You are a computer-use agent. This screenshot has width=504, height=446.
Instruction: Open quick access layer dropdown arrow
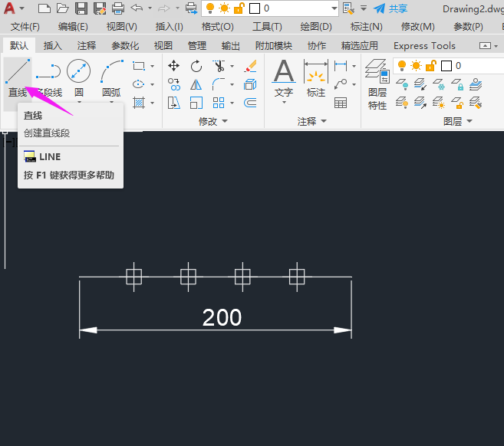point(334,8)
